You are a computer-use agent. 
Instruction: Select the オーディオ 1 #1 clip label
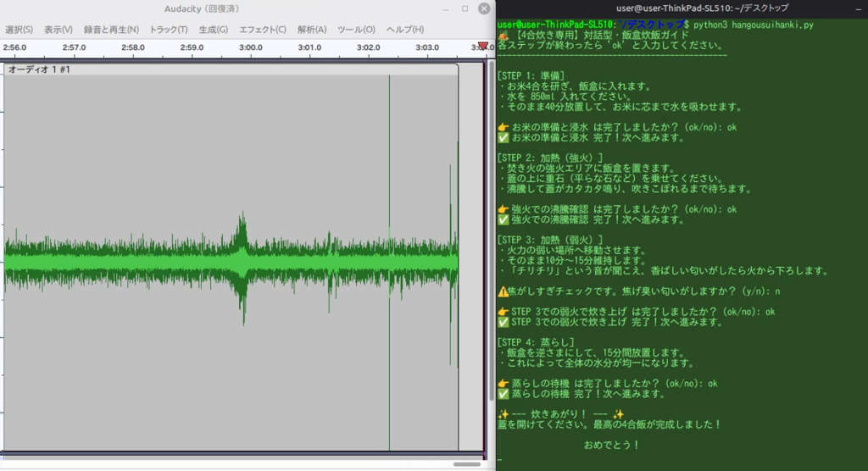(x=39, y=69)
